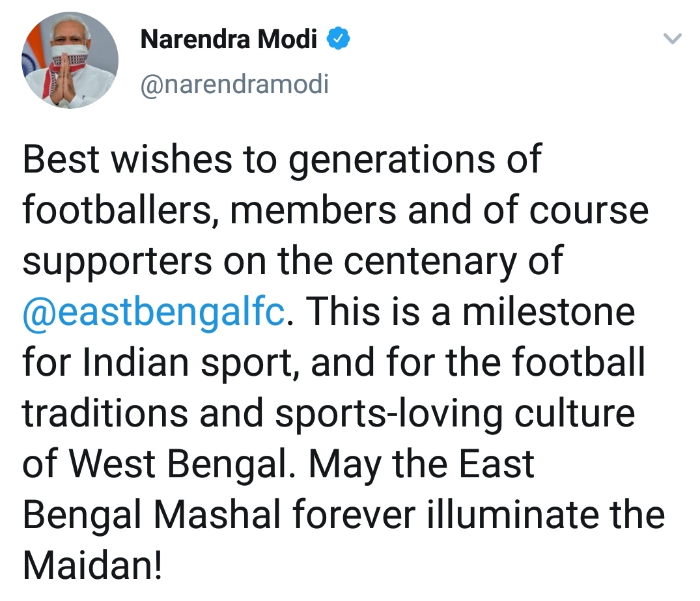Screen dimensions: 700x601
Task: Click the word "milestone" in the tweet
Action: [x=549, y=311]
